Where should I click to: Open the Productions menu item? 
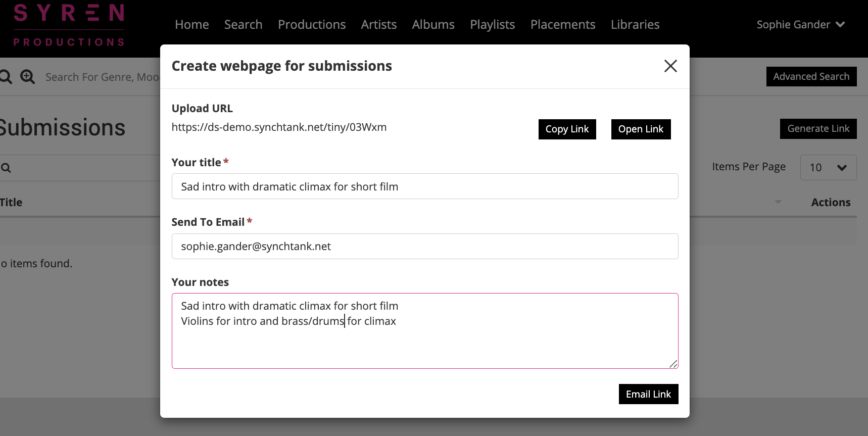coord(311,25)
